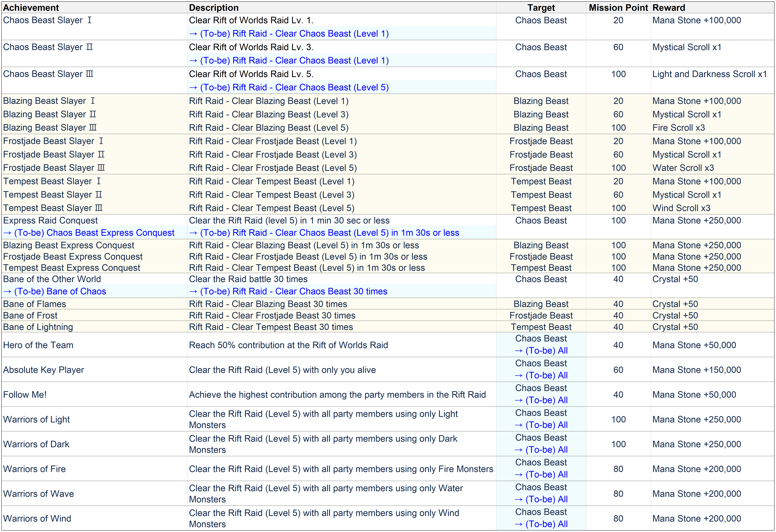
Task: Select Bane of the Other World achievement
Action: tap(52, 279)
